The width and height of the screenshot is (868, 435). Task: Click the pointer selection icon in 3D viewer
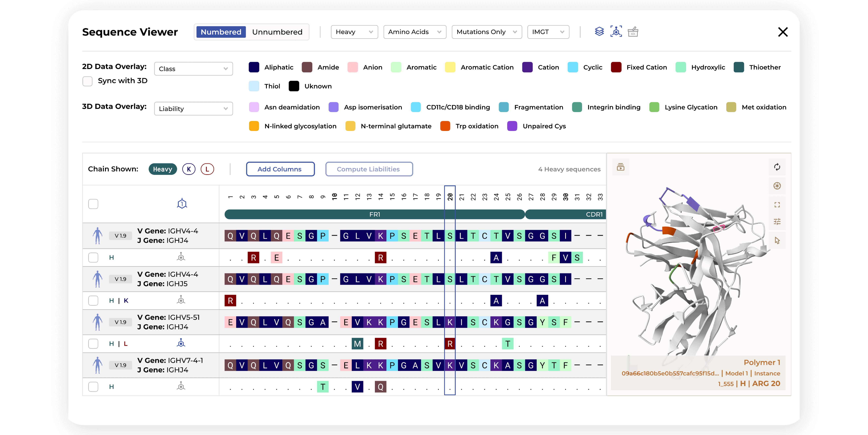(x=777, y=241)
